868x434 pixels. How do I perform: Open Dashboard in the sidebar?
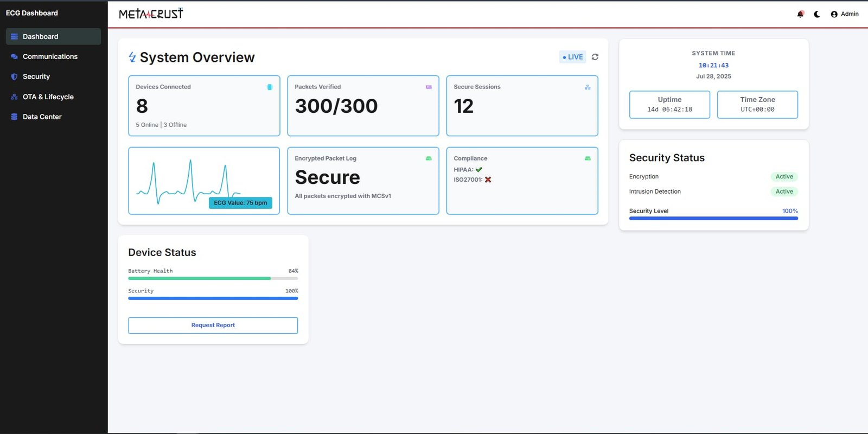[x=53, y=36]
